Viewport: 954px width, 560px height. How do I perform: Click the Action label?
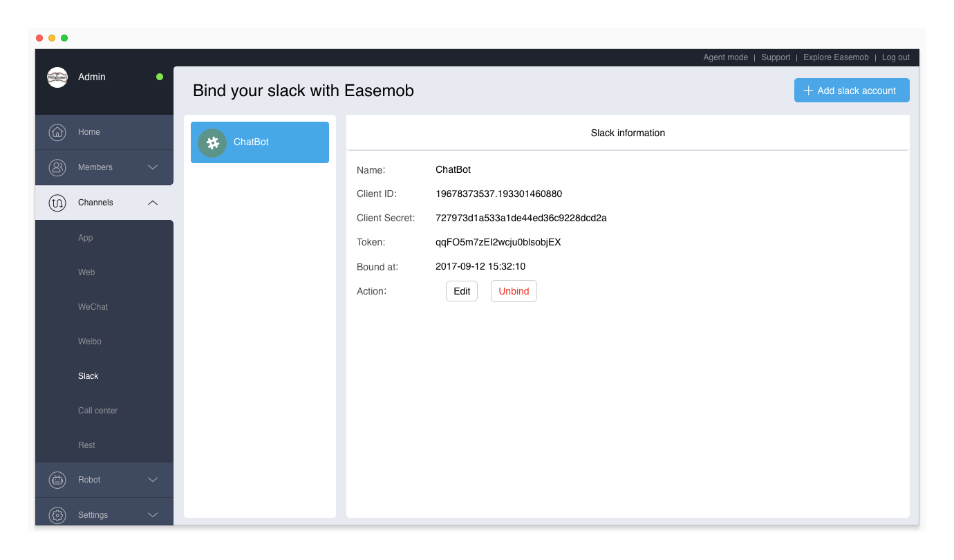click(371, 291)
